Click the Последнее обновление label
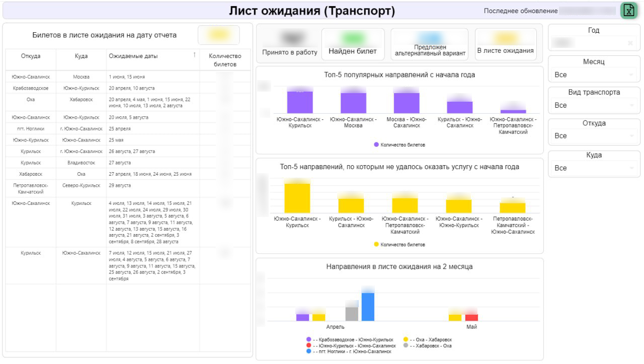Image resolution: width=644 pixels, height=364 pixels. coord(521,11)
